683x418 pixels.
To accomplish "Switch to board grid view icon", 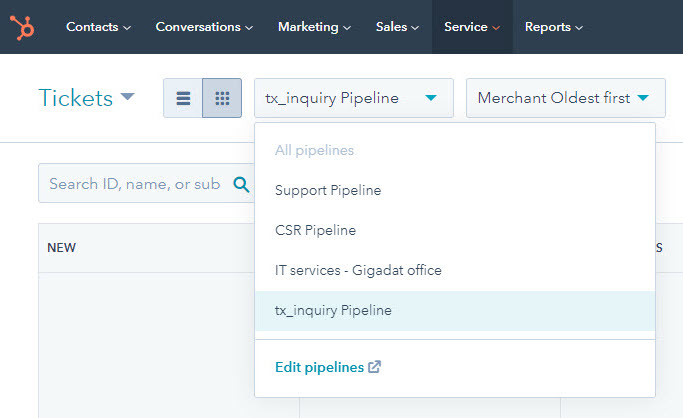I will tap(222, 98).
